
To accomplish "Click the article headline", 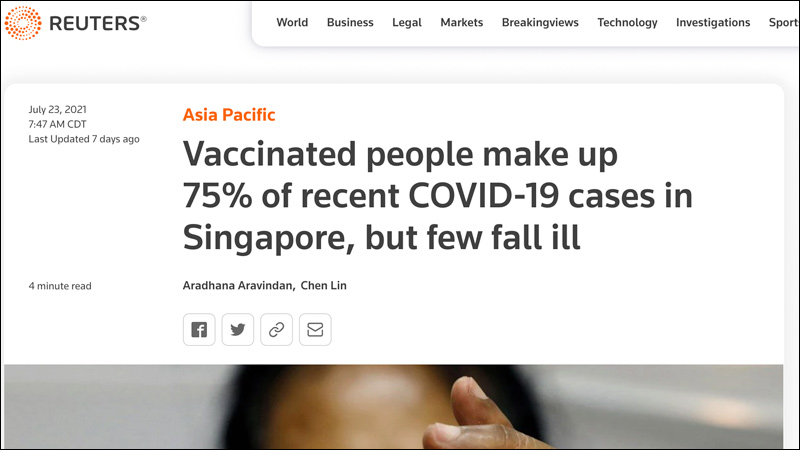I will [x=438, y=196].
